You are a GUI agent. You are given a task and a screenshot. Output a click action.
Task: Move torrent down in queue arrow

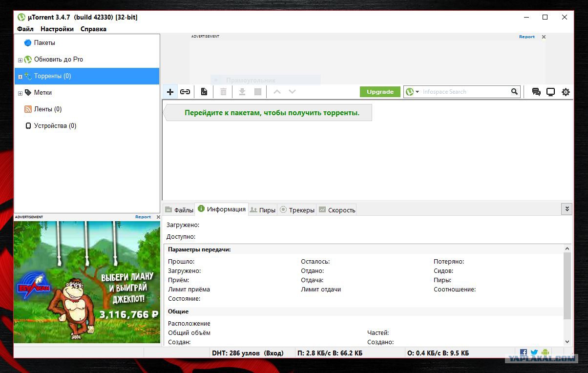click(292, 92)
